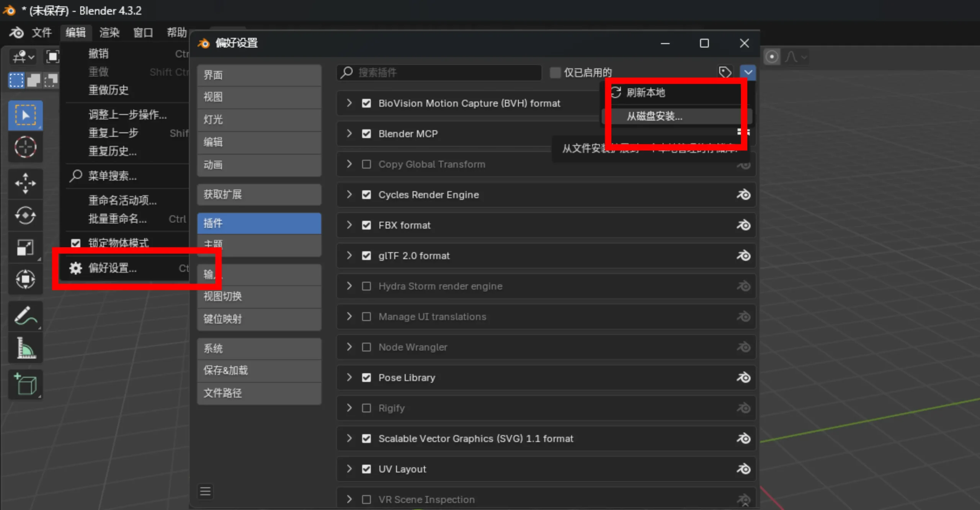Choose the Add Cube tool
Image resolution: width=980 pixels, height=510 pixels.
click(x=25, y=384)
